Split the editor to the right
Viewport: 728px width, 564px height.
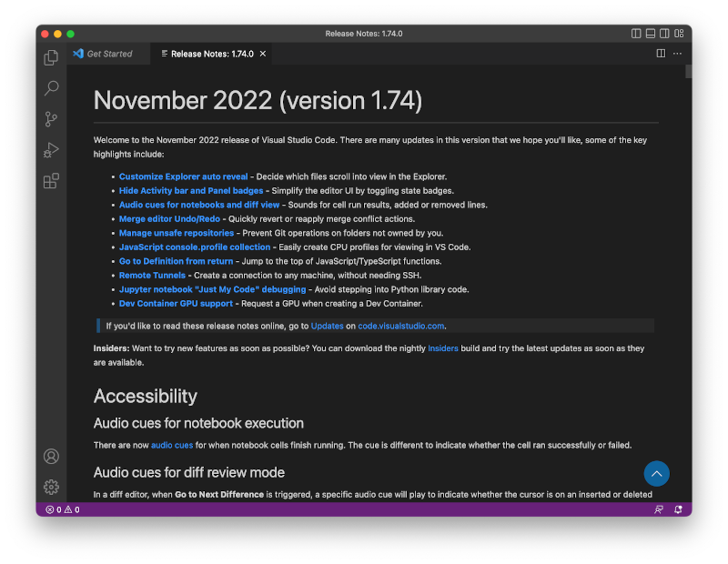click(x=661, y=54)
